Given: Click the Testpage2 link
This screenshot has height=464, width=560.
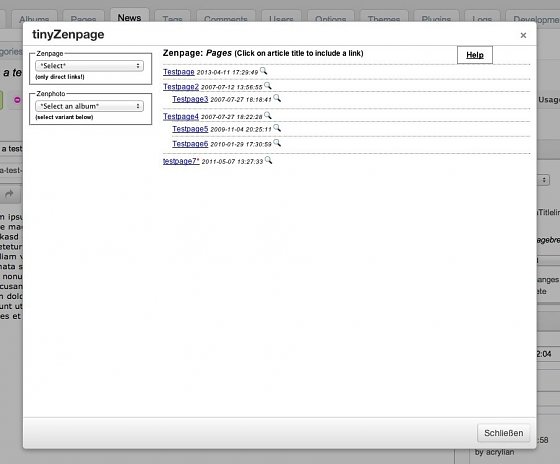Looking at the screenshot, I should pos(181,87).
